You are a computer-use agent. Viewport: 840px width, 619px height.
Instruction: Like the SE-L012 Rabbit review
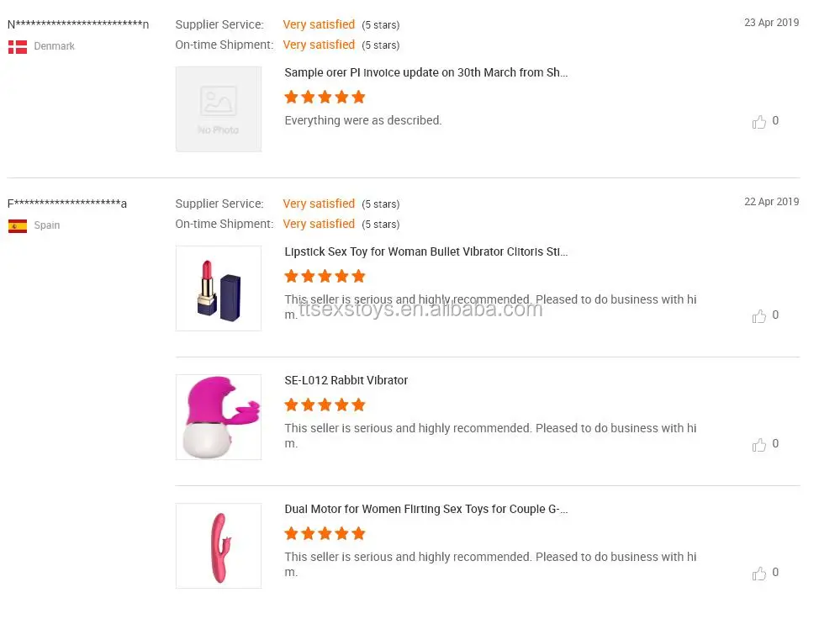pyautogui.click(x=759, y=445)
